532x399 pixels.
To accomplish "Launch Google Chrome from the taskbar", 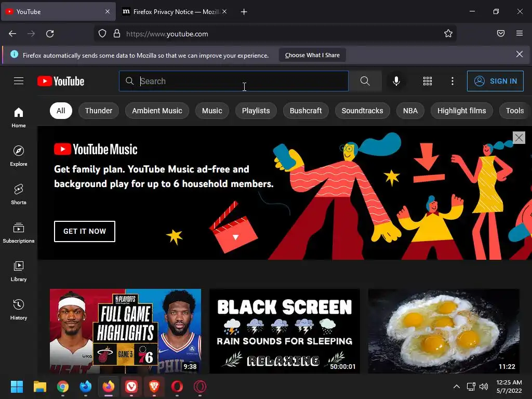I will 63,387.
